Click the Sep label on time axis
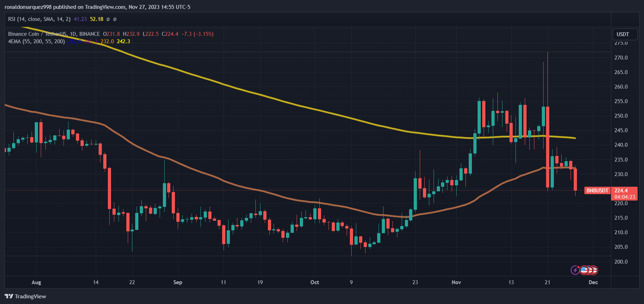The image size is (644, 304). pos(178,282)
